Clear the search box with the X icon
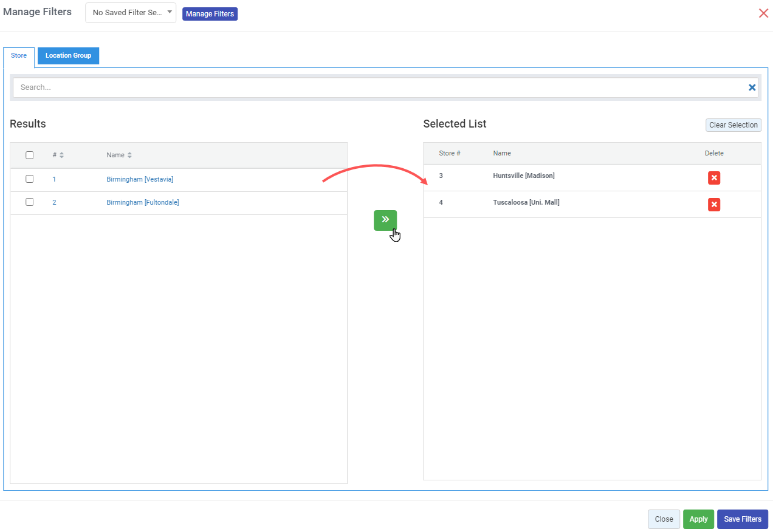The image size is (773, 532). pos(752,87)
